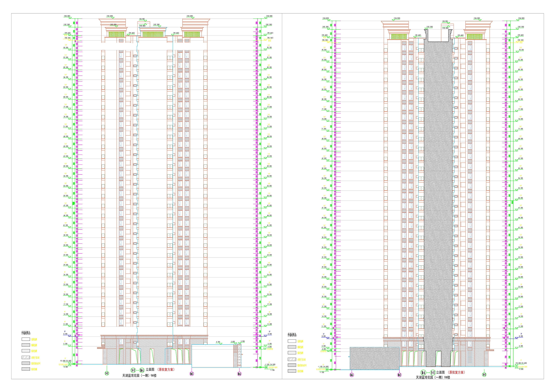Click the ±0.000 (15.600) label at left drawing
Screen dimensions: 555x392
65,361
